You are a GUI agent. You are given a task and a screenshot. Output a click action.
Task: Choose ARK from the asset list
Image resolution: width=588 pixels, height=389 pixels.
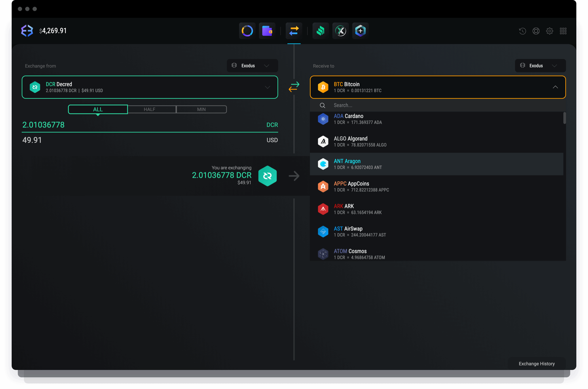[436, 209]
